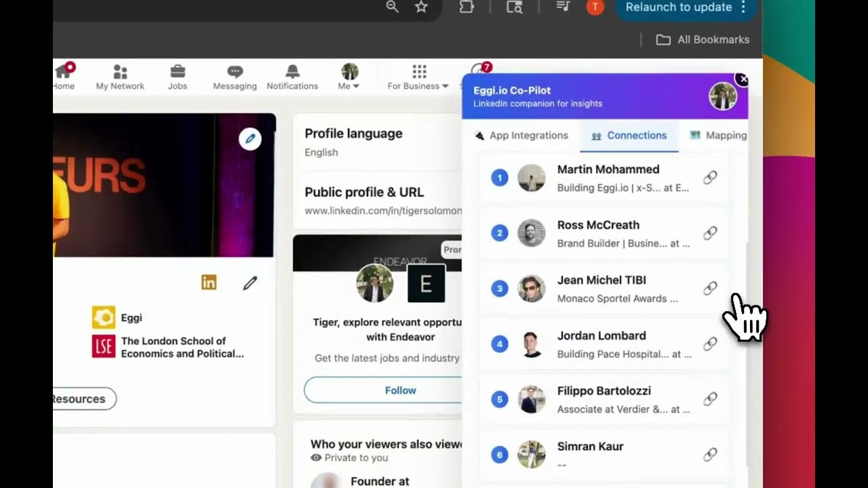The width and height of the screenshot is (868, 488).
Task: Click the Eggi extension icon with badge 7
Action: click(x=480, y=68)
